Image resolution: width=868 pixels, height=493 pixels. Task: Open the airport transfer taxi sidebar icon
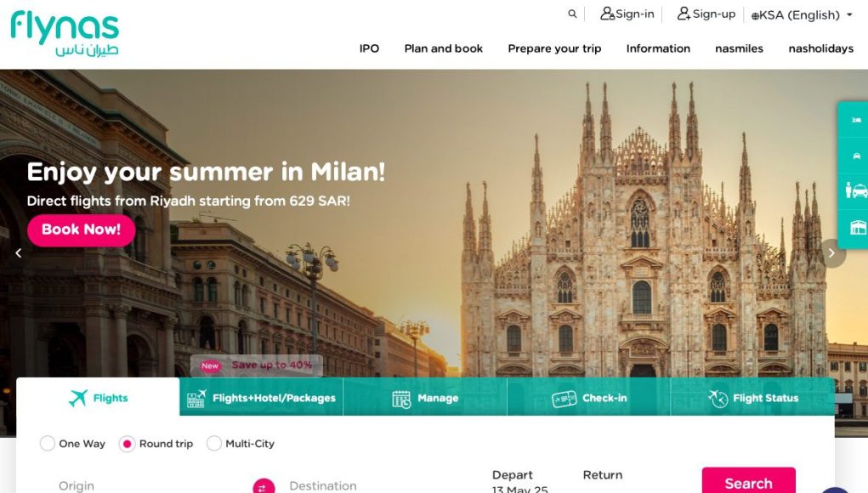(x=856, y=191)
